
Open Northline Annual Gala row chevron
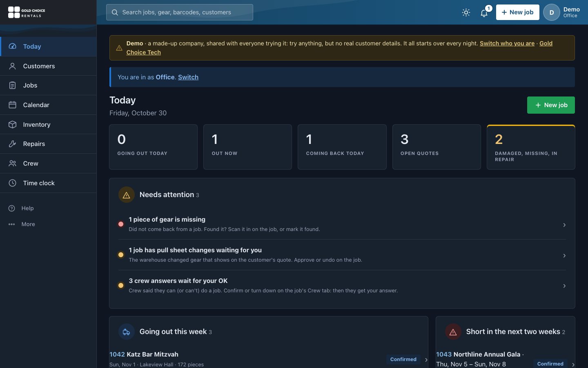click(573, 364)
